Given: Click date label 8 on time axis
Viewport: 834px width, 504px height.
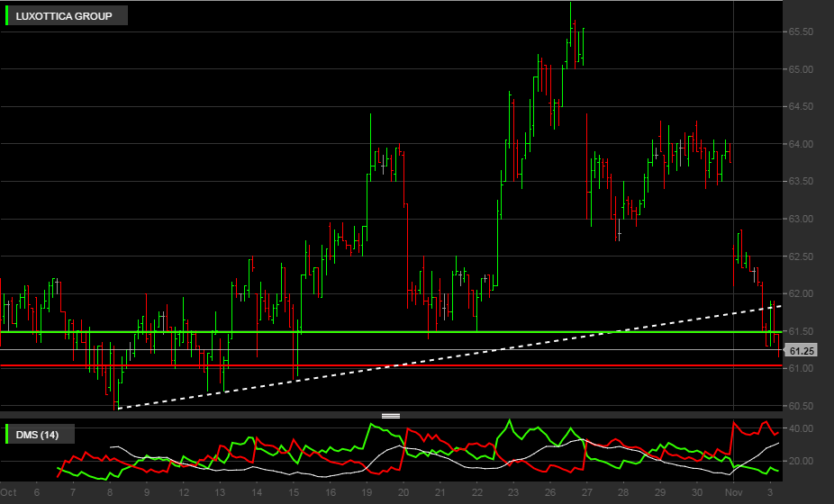Looking at the screenshot, I should coord(110,492).
